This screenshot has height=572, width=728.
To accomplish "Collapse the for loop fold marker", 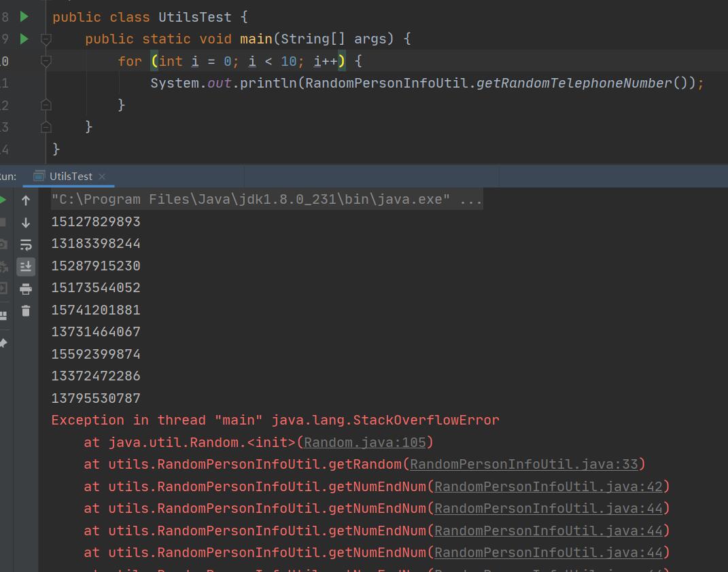I will coord(46,61).
